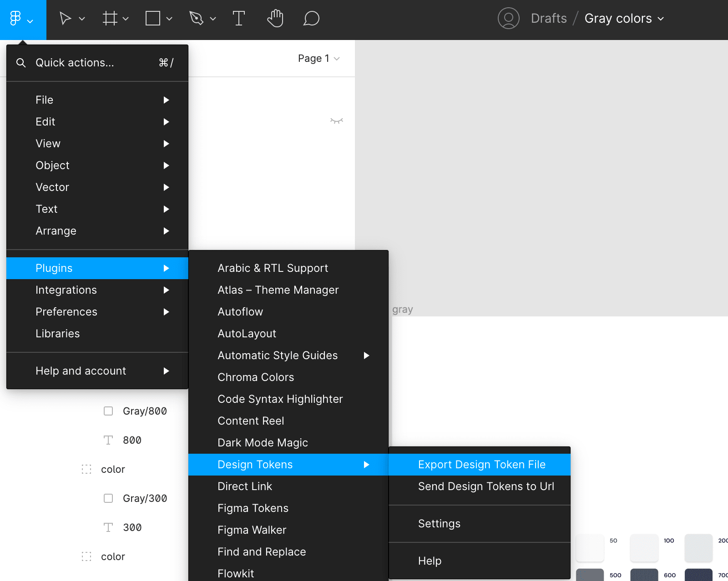This screenshot has height=581, width=728.
Task: Select the Comment tool
Action: click(311, 19)
